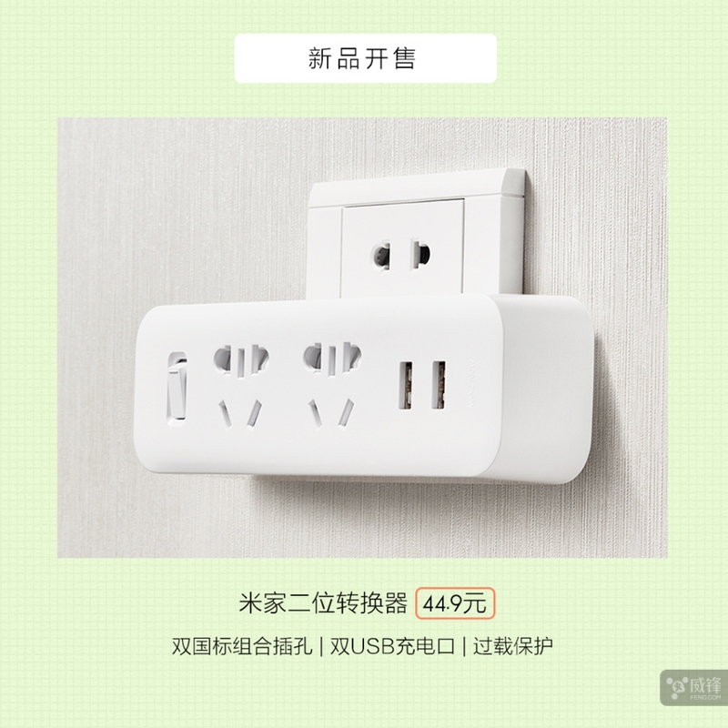Click the 米家二位转换器 product title

[323, 603]
